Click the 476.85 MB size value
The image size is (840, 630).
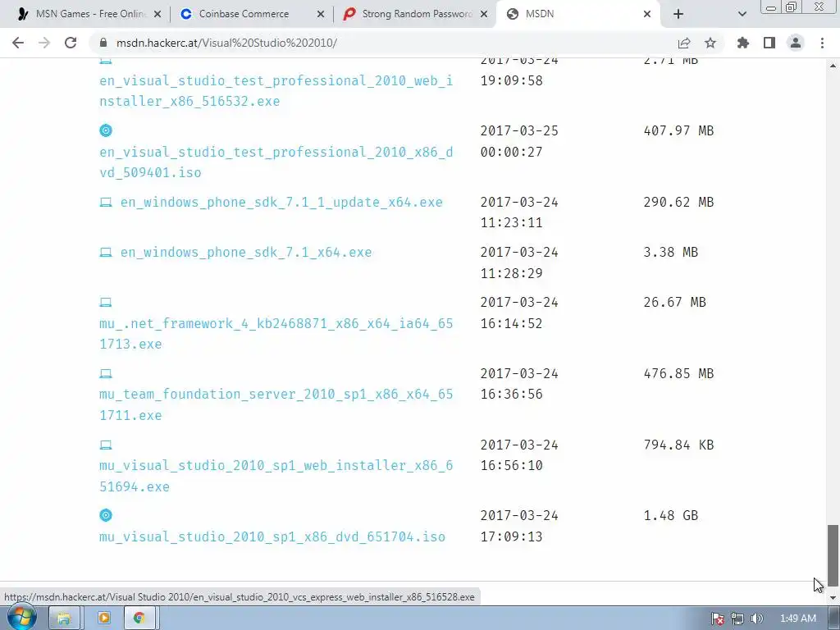point(678,373)
